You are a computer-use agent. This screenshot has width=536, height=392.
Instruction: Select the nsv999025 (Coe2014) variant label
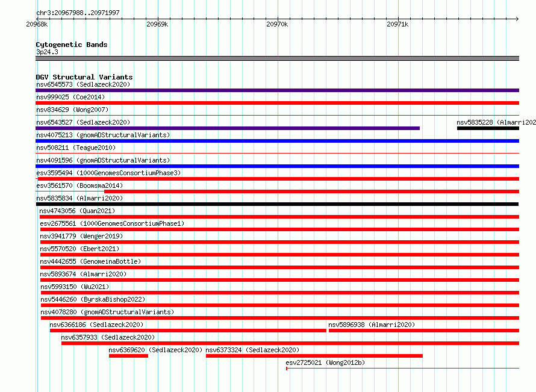(x=70, y=97)
